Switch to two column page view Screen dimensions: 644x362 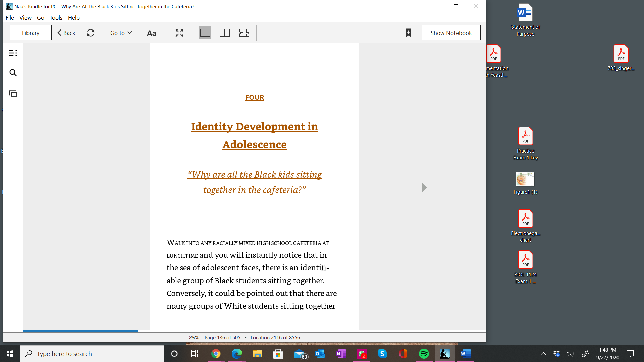[x=225, y=33]
